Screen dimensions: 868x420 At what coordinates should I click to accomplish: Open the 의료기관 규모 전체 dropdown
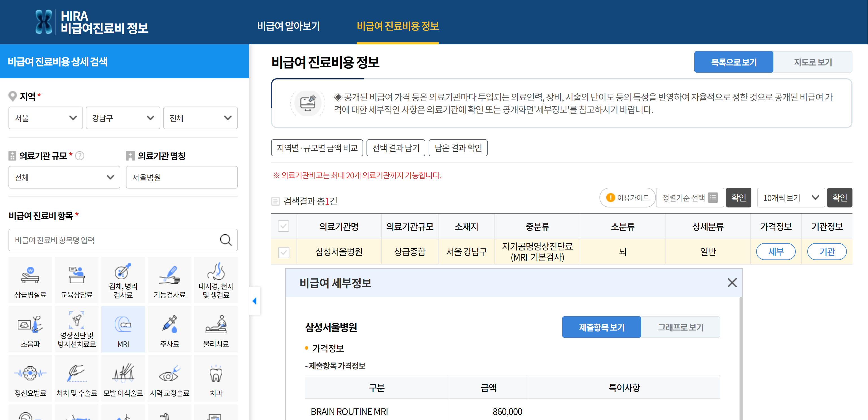point(64,177)
